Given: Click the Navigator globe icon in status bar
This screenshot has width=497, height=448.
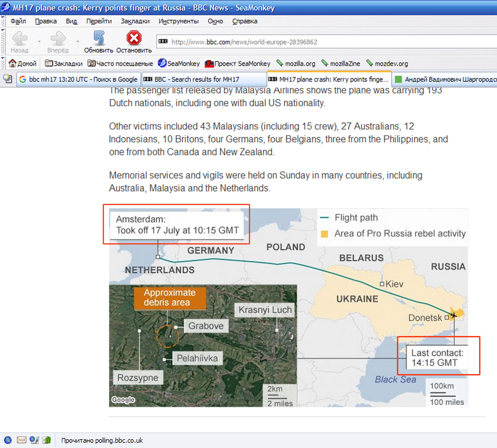Looking at the screenshot, I should [x=8, y=440].
